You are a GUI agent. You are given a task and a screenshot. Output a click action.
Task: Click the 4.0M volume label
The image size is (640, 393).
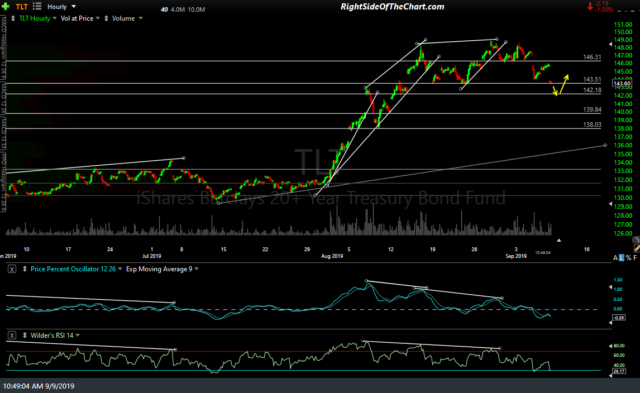tap(178, 10)
